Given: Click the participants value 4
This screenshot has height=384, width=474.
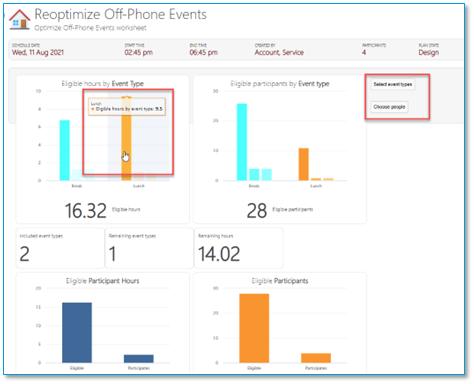Looking at the screenshot, I should (x=364, y=52).
